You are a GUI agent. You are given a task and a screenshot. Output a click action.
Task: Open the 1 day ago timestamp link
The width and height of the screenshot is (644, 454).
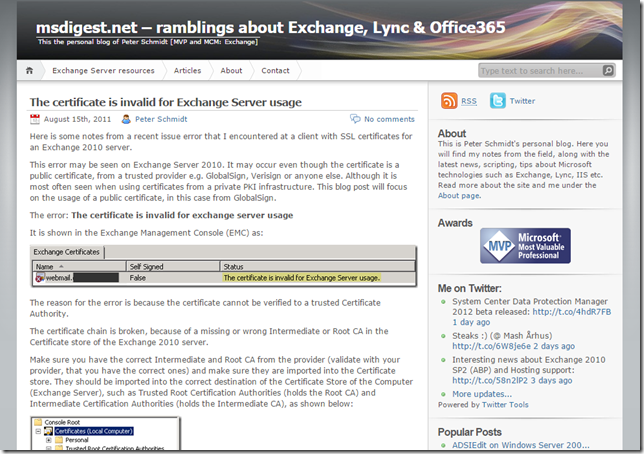click(471, 322)
